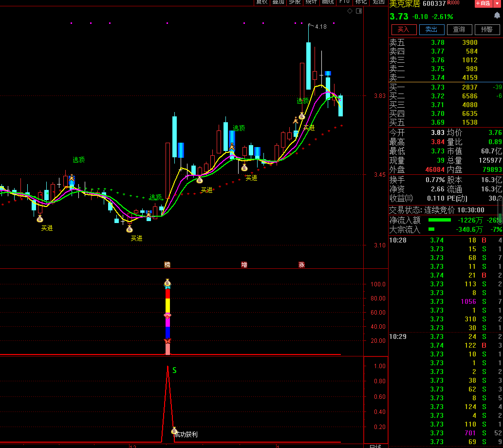Select the 买一 bid row at 3.73
This screenshot has height=448, width=503.
[x=446, y=87]
